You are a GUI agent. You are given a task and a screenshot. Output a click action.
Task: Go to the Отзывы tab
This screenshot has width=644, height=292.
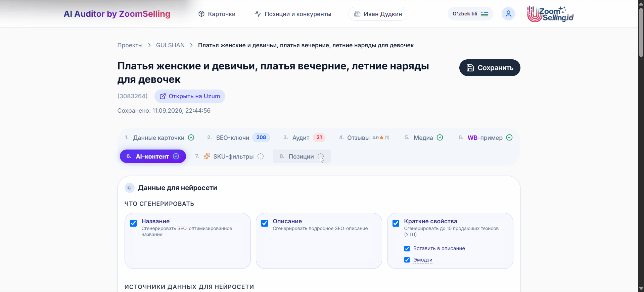(364, 137)
